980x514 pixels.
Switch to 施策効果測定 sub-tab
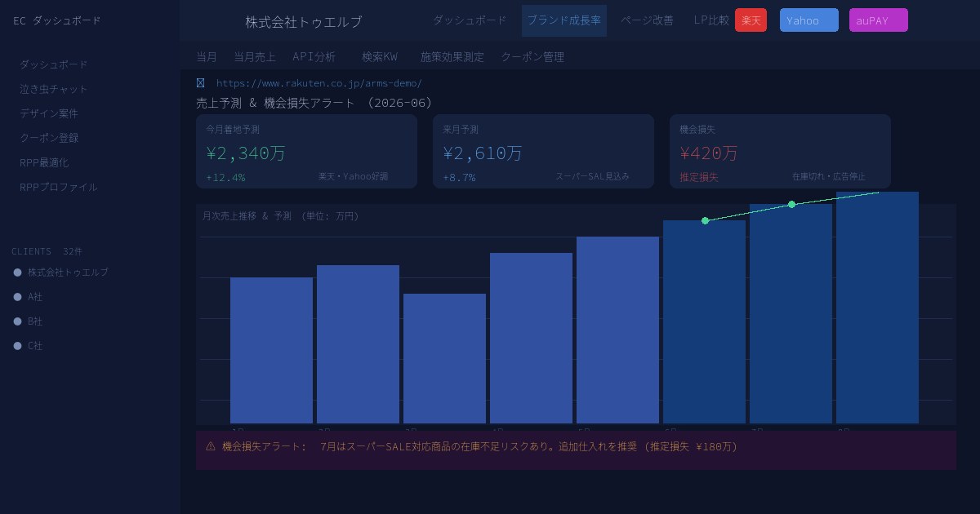(x=452, y=57)
